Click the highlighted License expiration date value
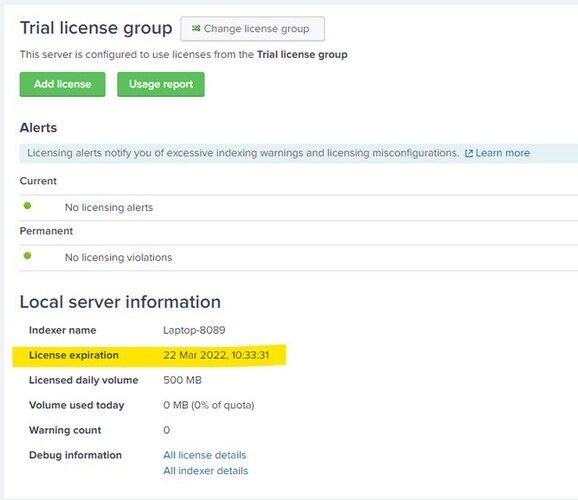The height and width of the screenshot is (500, 578). (x=216, y=355)
